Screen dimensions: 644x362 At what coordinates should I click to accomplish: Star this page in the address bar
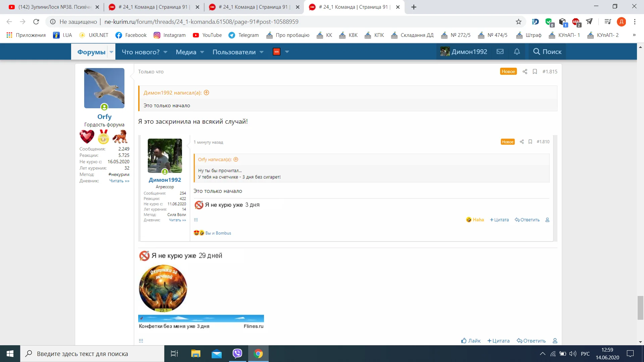pyautogui.click(x=519, y=22)
